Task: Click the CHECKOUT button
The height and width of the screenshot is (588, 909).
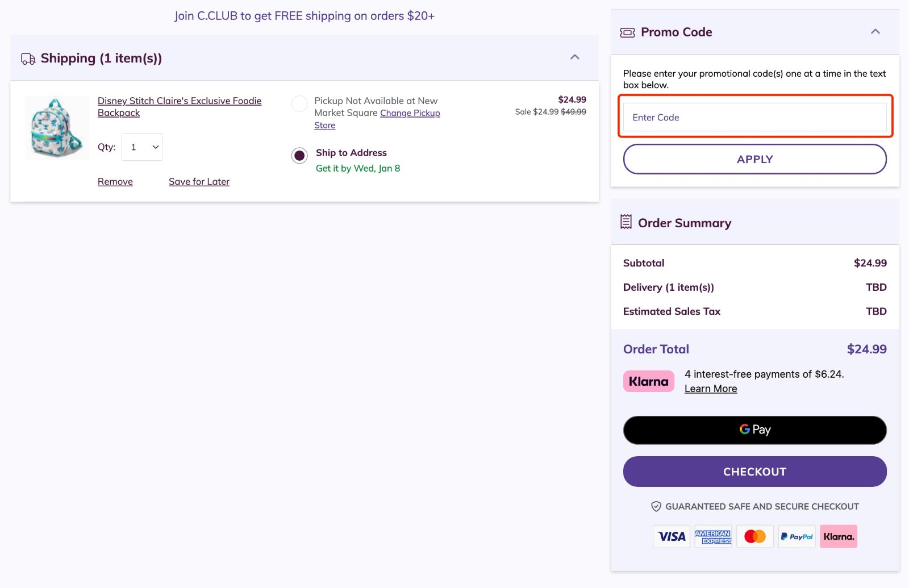Action: [x=754, y=471]
